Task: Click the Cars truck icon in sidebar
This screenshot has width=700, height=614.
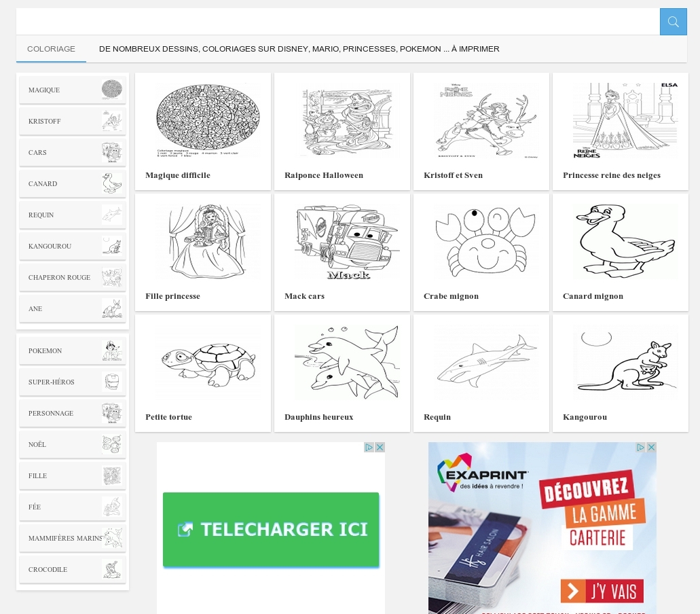Action: tap(111, 152)
